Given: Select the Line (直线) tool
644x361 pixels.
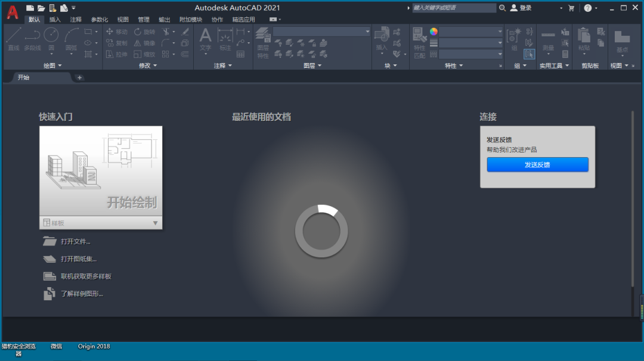Looking at the screenshot, I should click(14, 40).
